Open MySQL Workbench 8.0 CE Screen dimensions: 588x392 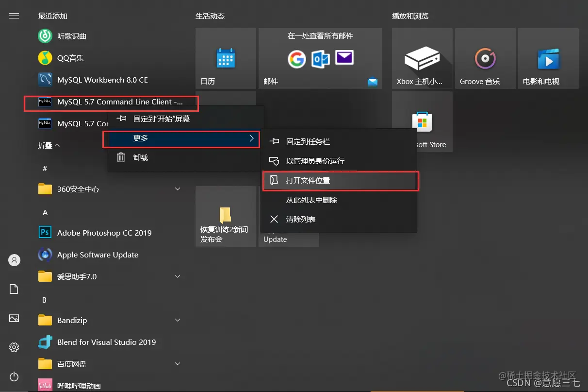[102, 80]
